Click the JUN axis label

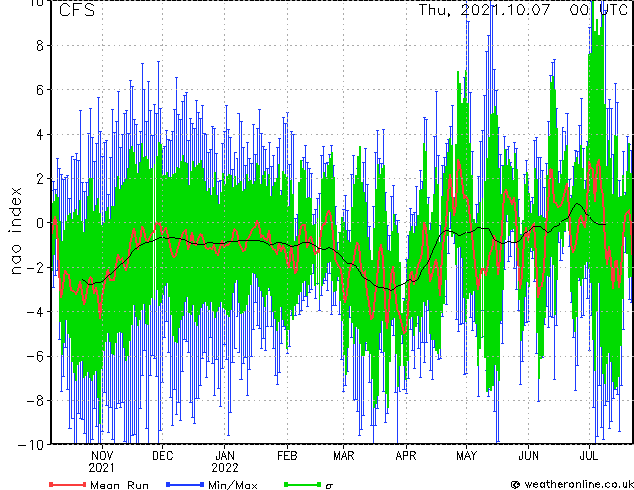click(528, 456)
